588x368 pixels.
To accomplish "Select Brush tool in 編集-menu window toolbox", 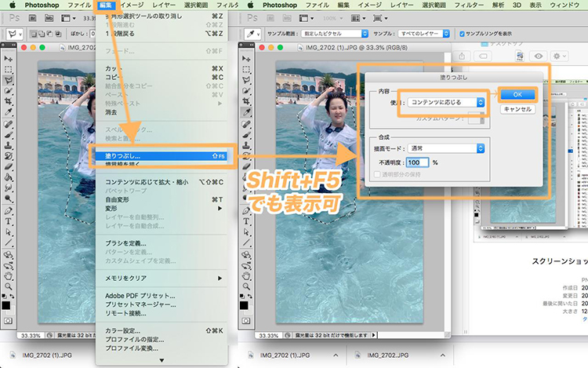I will 9,135.
